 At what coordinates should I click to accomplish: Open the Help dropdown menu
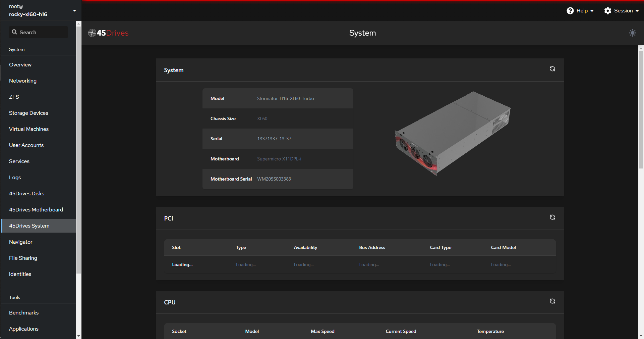coord(580,11)
